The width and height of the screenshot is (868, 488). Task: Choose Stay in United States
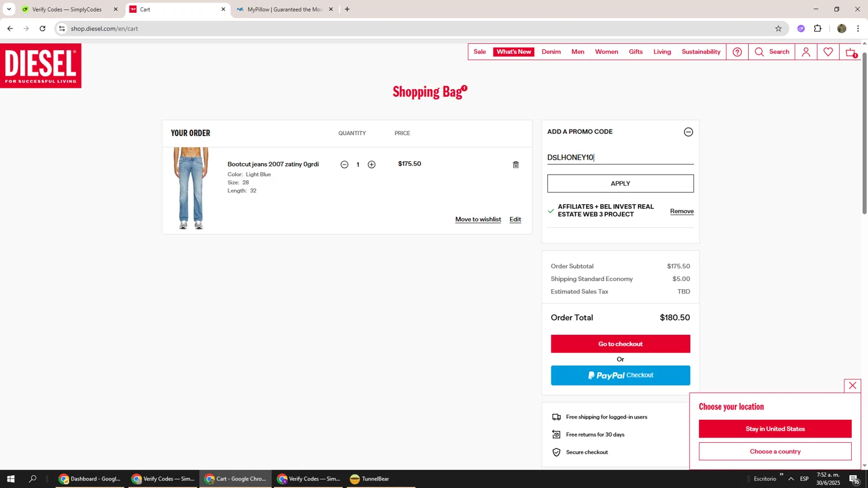point(775,429)
